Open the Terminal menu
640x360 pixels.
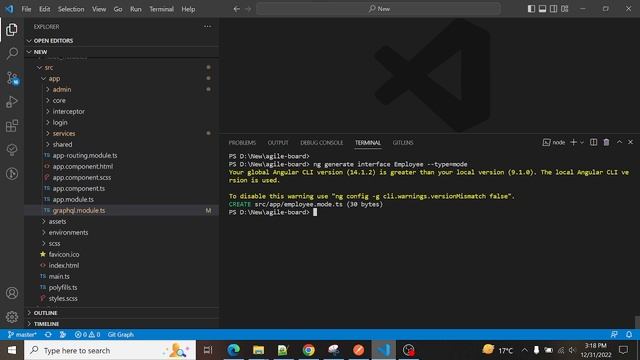(x=161, y=9)
